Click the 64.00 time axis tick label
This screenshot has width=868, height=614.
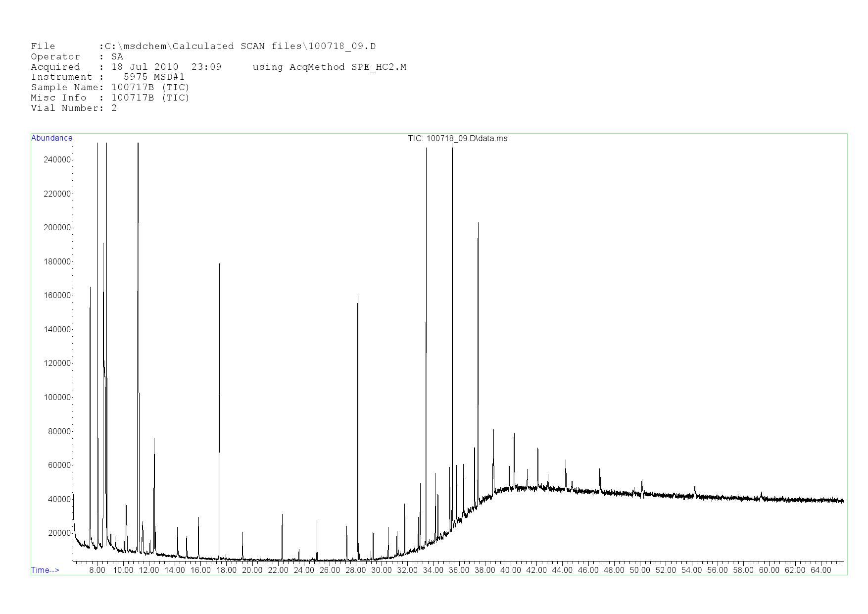tap(820, 570)
